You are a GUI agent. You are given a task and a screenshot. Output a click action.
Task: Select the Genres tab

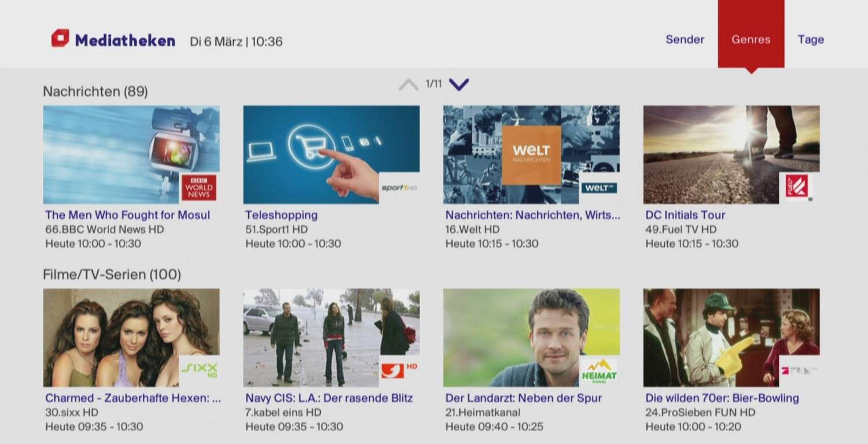click(x=751, y=39)
